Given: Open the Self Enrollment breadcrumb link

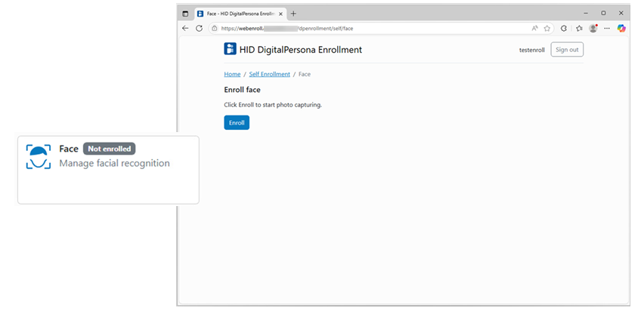Looking at the screenshot, I should (x=269, y=74).
